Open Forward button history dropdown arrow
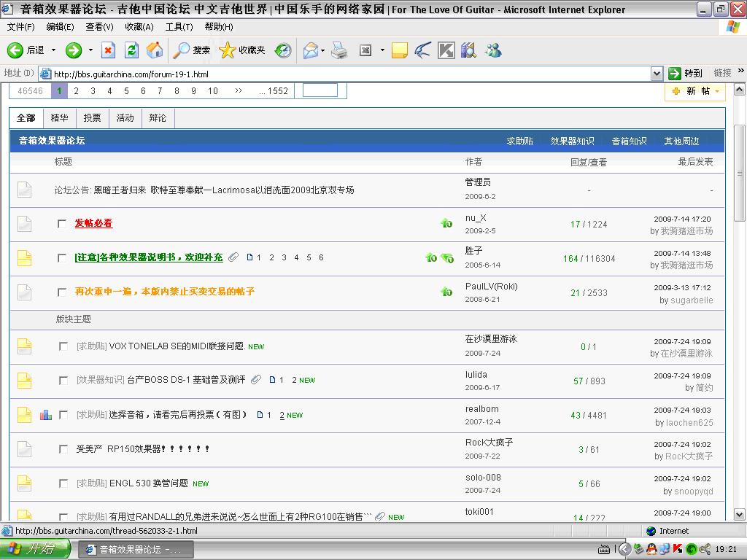The height and width of the screenshot is (560, 747). tap(90, 50)
